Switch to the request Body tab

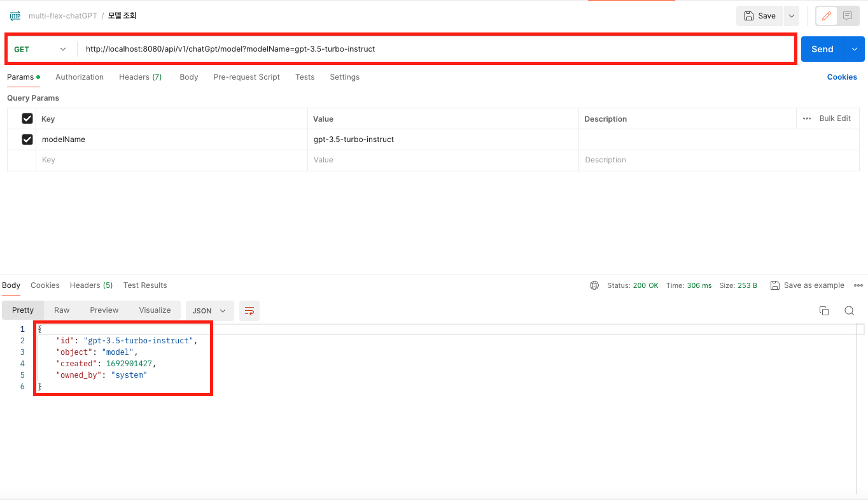coord(189,77)
